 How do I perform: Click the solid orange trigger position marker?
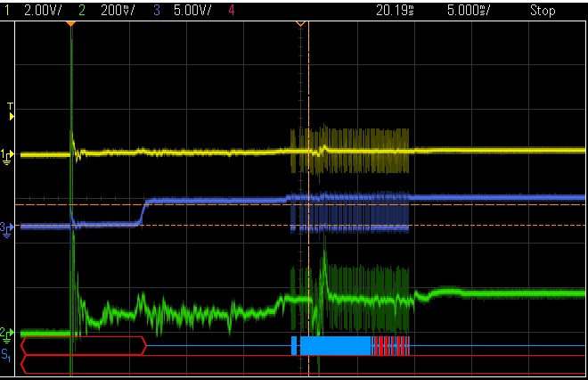70,24
